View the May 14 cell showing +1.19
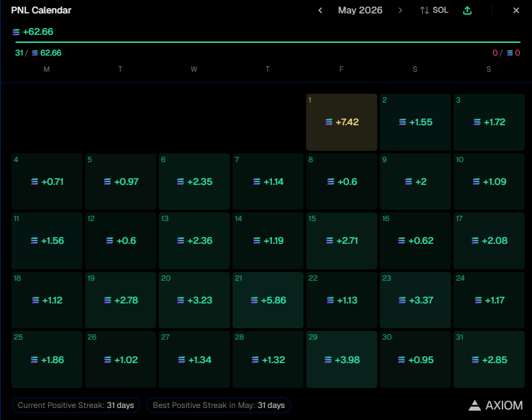The height and width of the screenshot is (420, 532). 268,241
